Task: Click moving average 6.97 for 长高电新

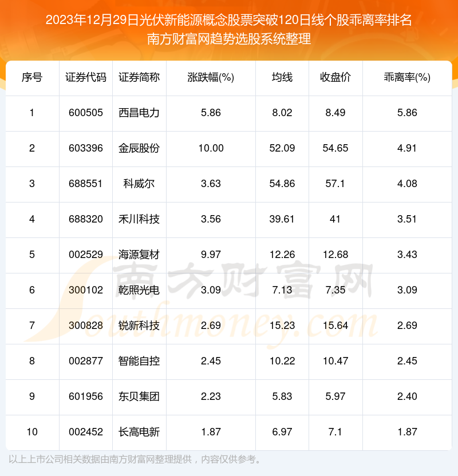Action: tap(282, 432)
